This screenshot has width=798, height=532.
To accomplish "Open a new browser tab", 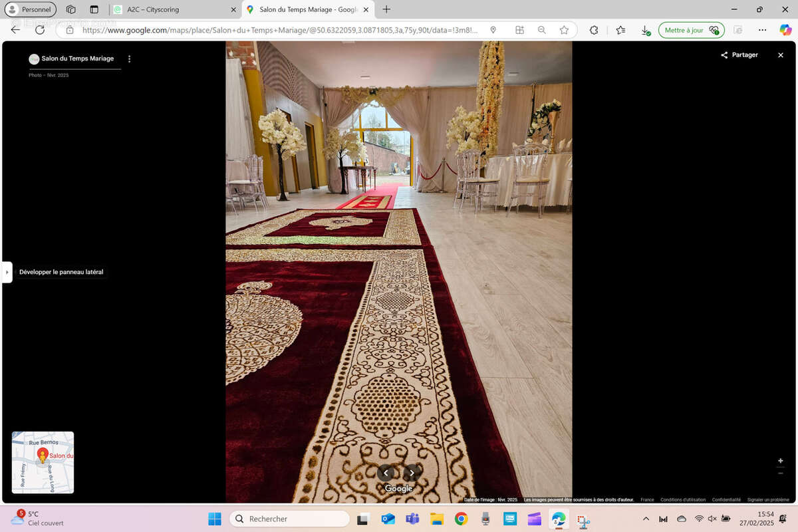I will tap(386, 9).
